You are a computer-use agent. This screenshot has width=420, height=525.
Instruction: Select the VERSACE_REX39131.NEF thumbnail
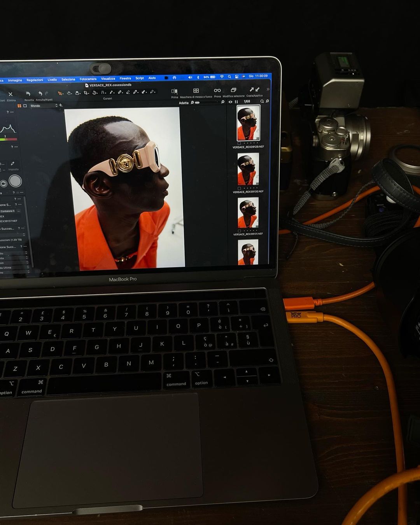(x=248, y=213)
